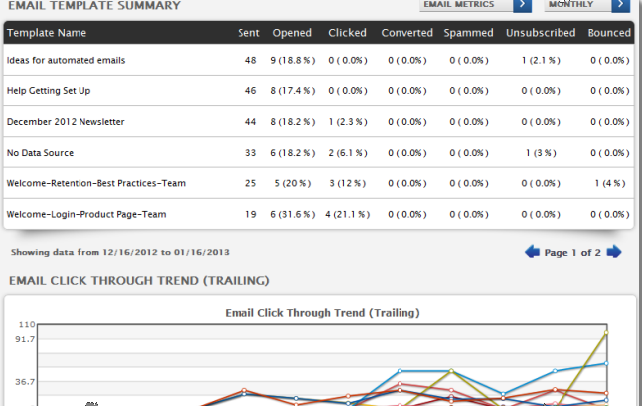The height and width of the screenshot is (406, 642).
Task: Click the Sent value 48
Action: [251, 61]
